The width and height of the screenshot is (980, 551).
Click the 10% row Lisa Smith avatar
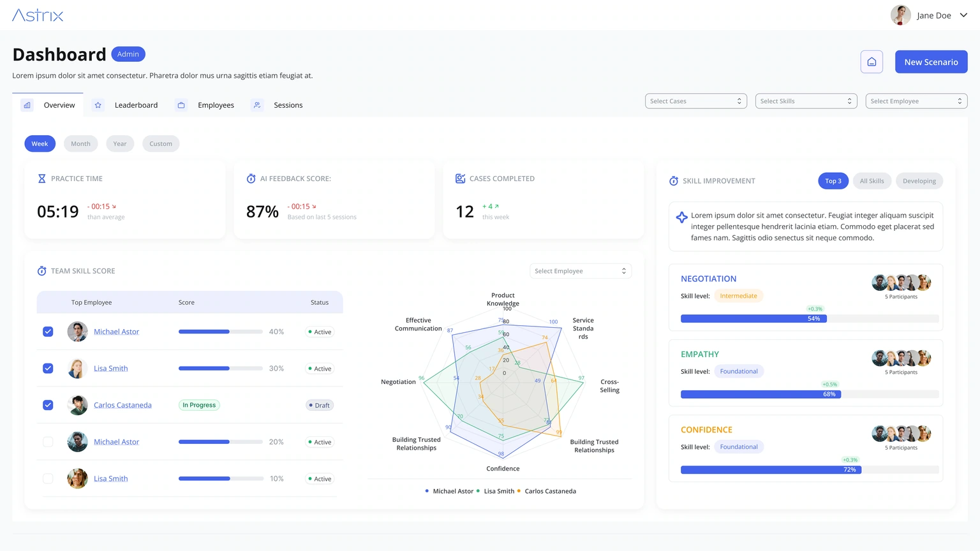pyautogui.click(x=77, y=478)
